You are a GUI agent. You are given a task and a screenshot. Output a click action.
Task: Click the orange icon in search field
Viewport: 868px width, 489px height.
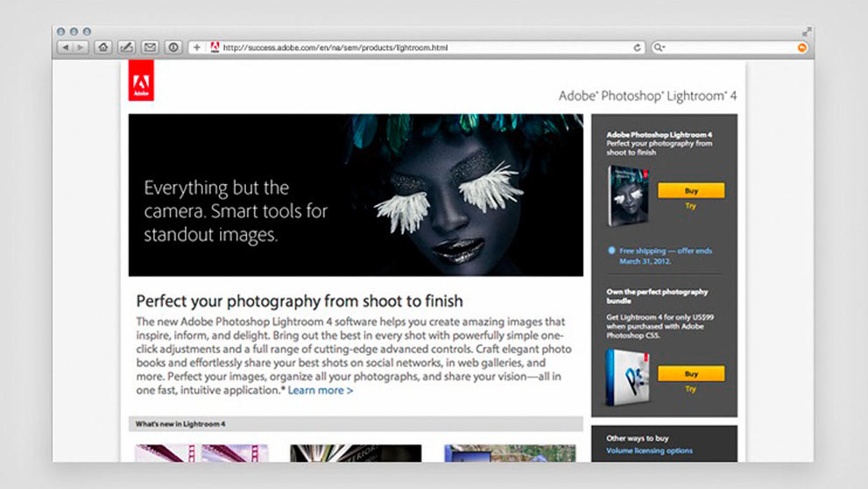(801, 48)
